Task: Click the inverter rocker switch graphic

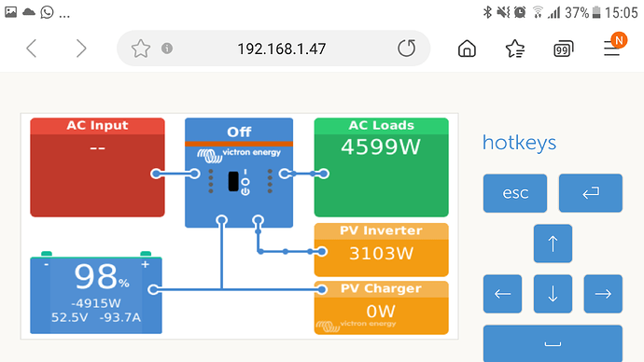Action: (x=233, y=181)
